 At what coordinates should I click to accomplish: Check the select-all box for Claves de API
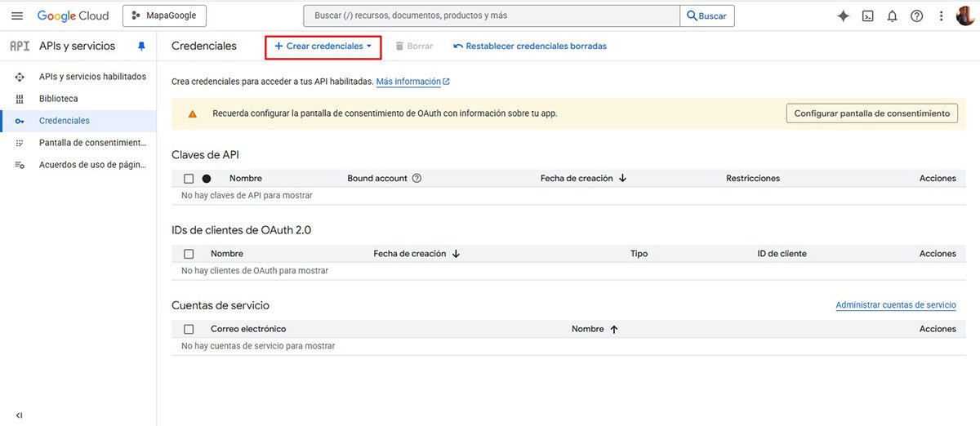[x=189, y=179]
